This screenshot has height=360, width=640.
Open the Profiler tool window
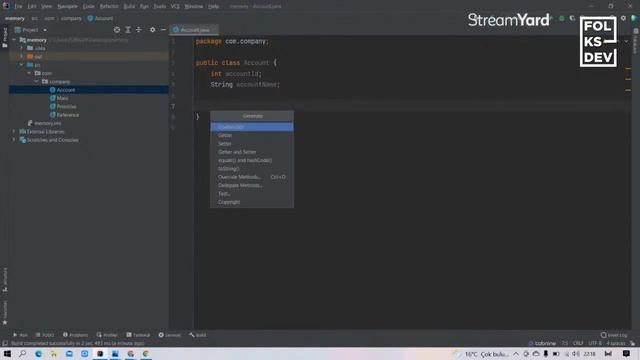coord(107,335)
